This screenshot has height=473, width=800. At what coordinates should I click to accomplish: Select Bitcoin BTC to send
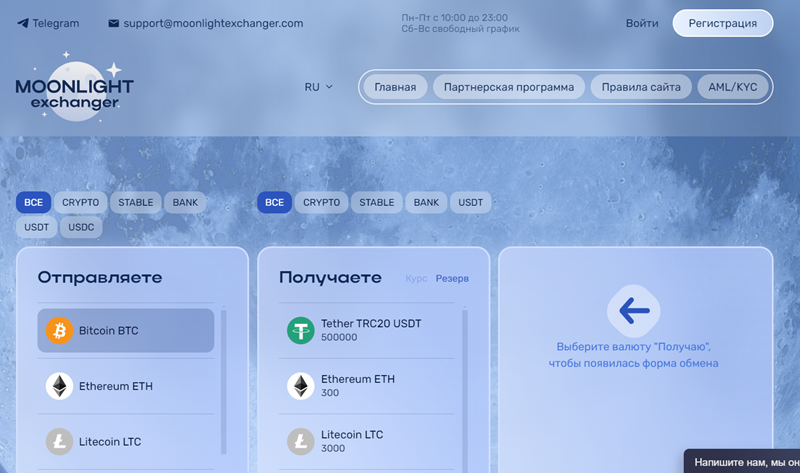[x=126, y=331]
